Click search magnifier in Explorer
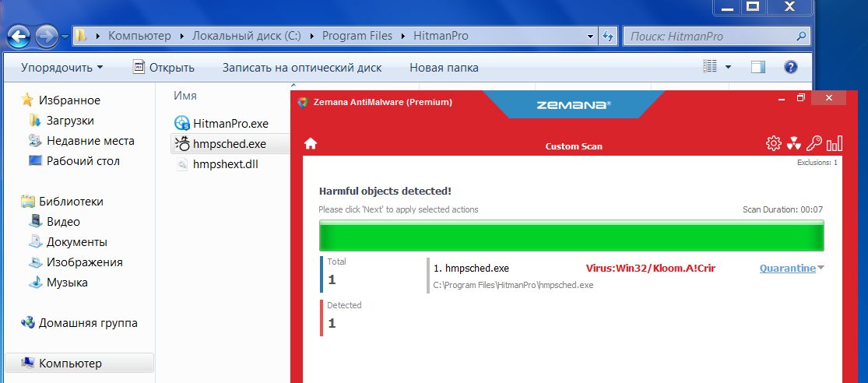868x383 pixels. [801, 37]
